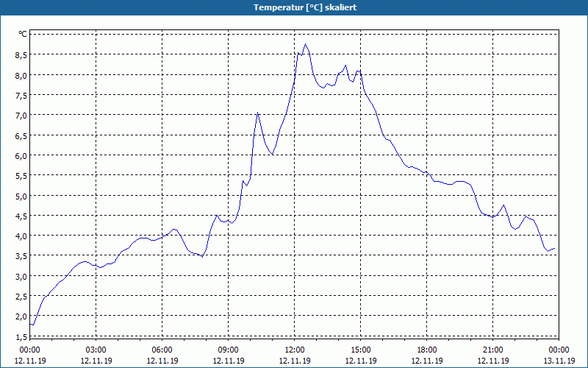Select the 5,5 temperature label
588x368 pixels.
pyautogui.click(x=22, y=176)
